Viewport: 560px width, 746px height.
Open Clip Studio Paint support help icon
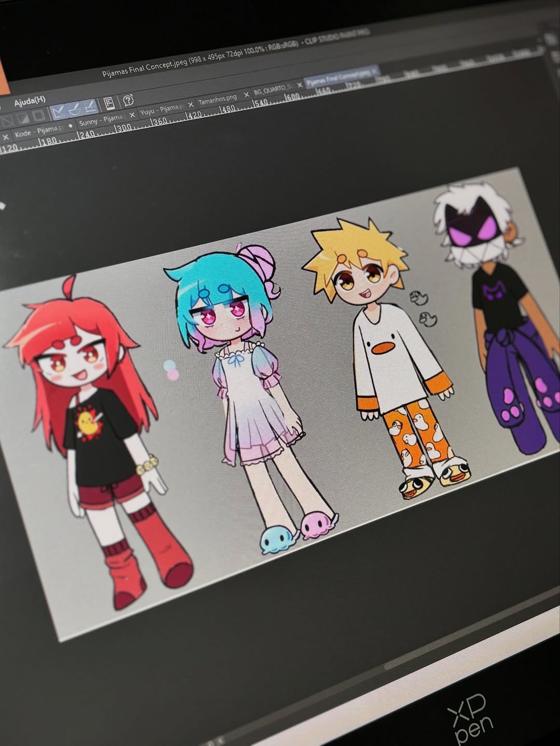128,100
